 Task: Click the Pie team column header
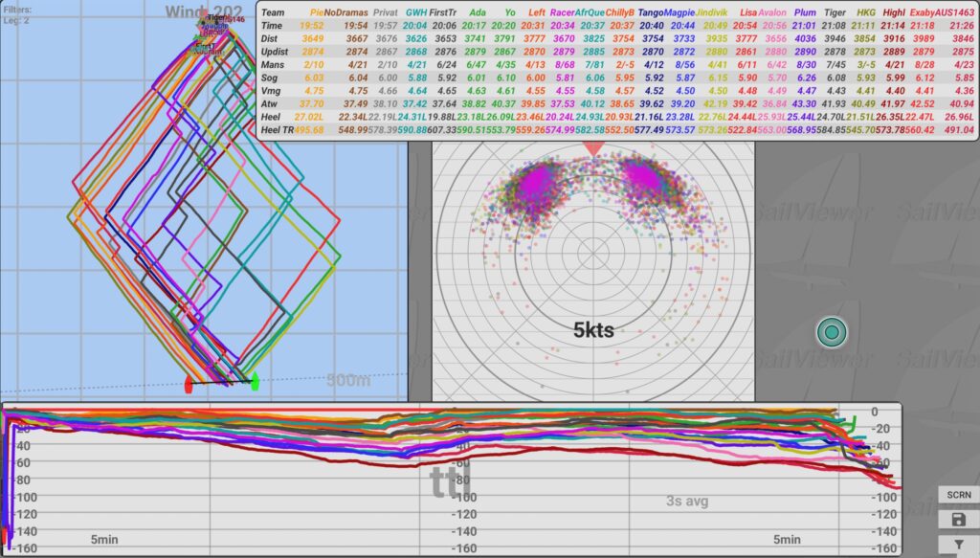pyautogui.click(x=317, y=12)
